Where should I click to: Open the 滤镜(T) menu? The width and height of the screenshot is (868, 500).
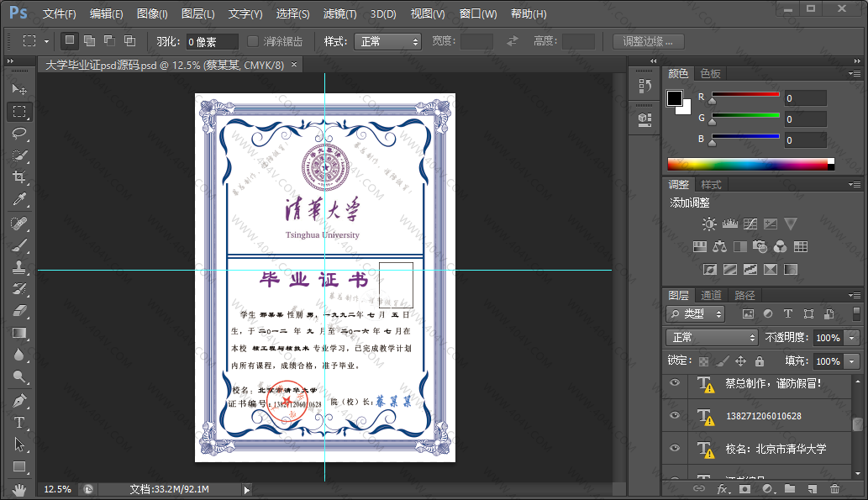click(339, 14)
